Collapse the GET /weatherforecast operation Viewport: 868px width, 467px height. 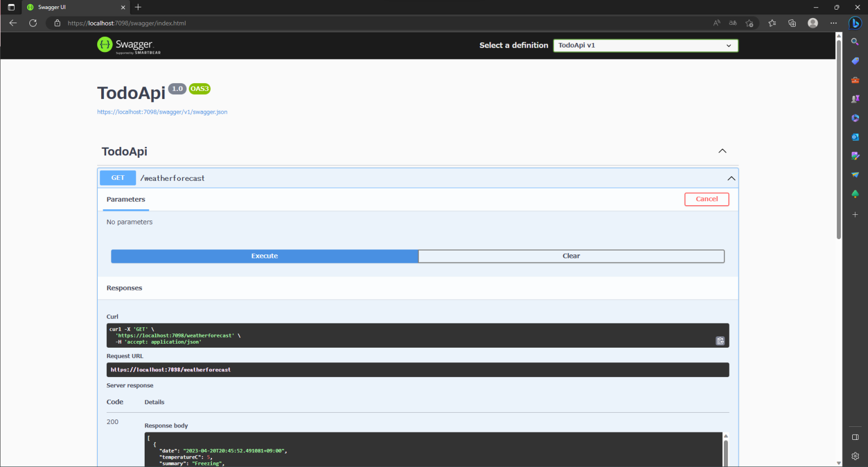coord(731,178)
